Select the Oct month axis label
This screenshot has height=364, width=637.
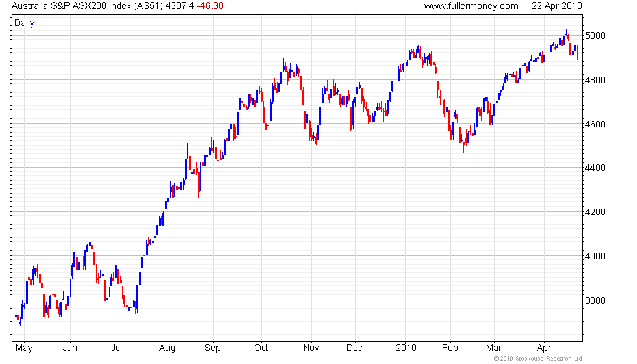(261, 348)
